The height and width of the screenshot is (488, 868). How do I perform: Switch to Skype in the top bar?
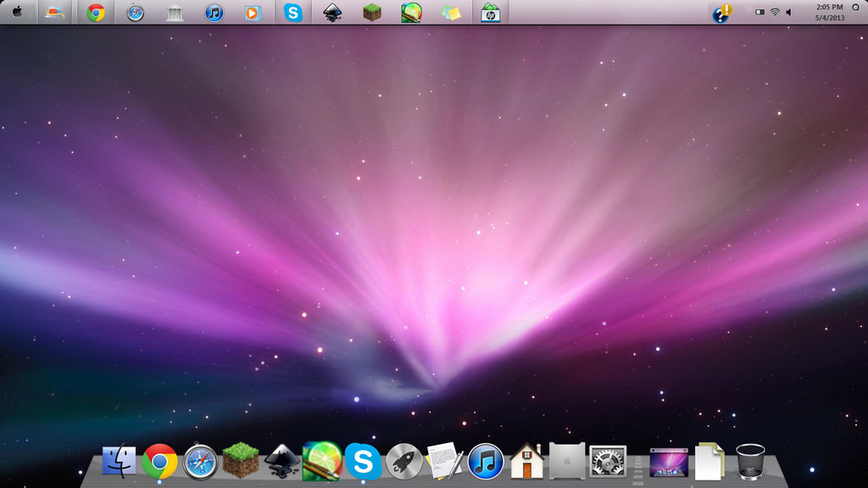pos(292,12)
